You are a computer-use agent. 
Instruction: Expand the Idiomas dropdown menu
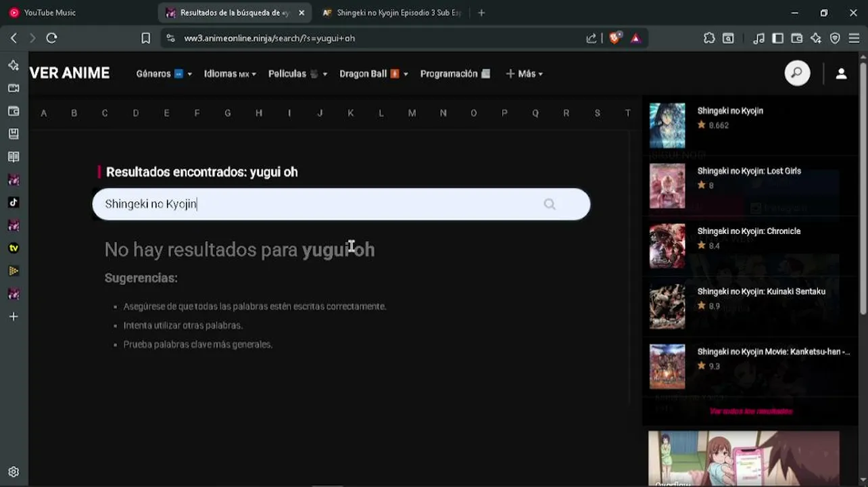pyautogui.click(x=231, y=74)
